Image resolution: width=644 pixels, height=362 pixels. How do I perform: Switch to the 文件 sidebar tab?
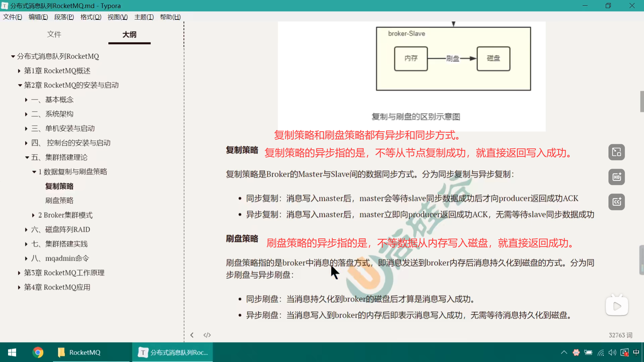tap(54, 34)
